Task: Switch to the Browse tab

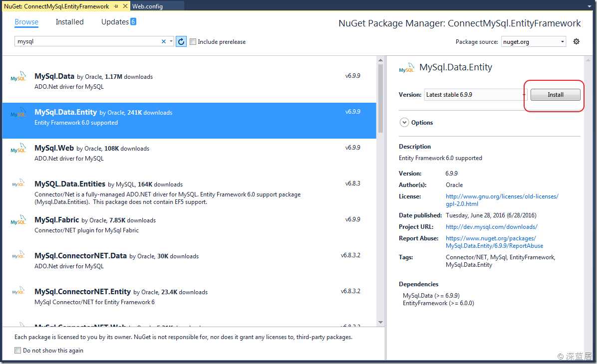Action: click(x=26, y=21)
